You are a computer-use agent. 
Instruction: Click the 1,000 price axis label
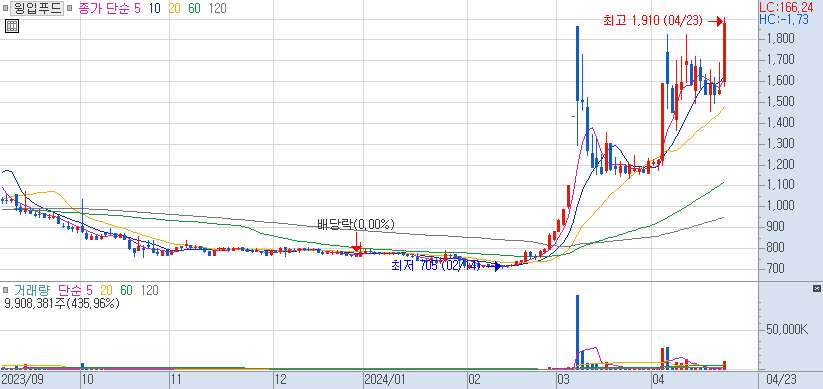pyautogui.click(x=780, y=206)
